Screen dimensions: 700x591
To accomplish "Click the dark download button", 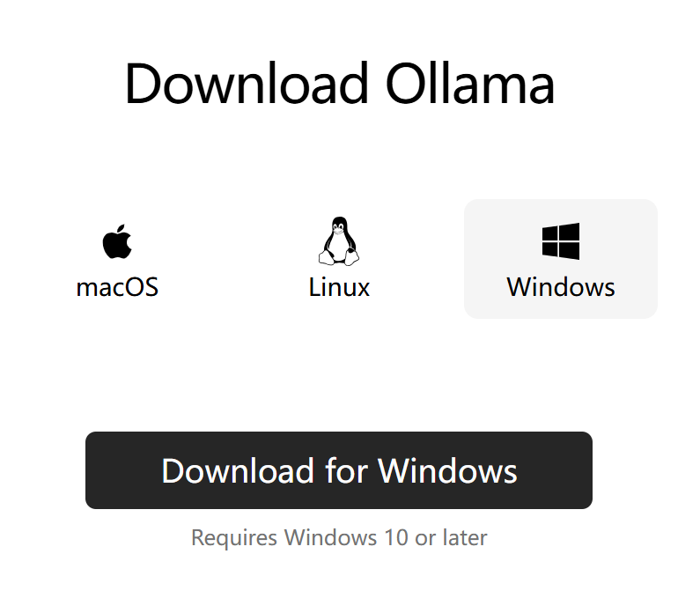I will coord(339,470).
